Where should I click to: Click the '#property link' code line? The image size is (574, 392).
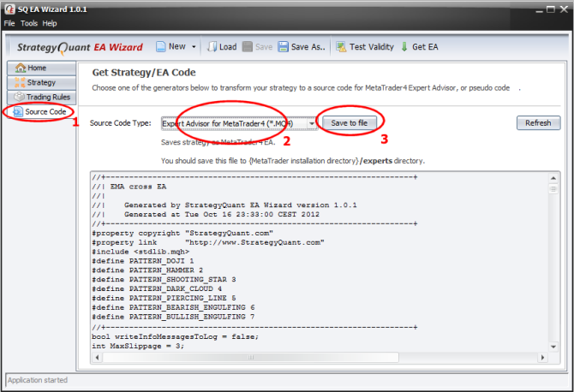coord(208,242)
